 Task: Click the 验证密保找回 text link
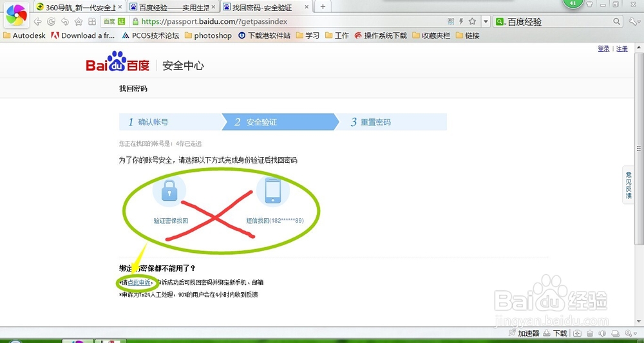pos(171,221)
